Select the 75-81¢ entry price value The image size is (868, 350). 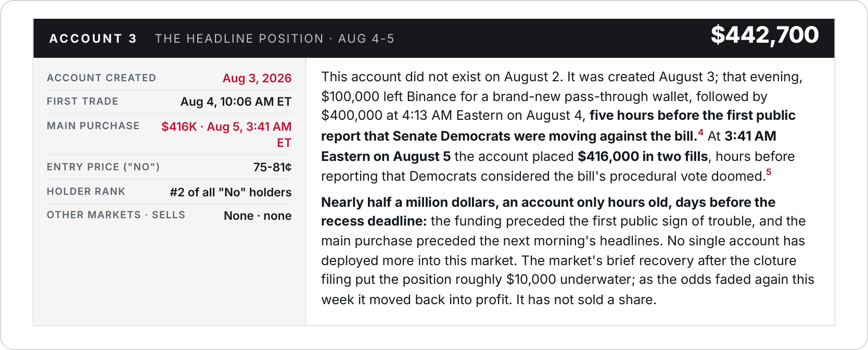(272, 167)
